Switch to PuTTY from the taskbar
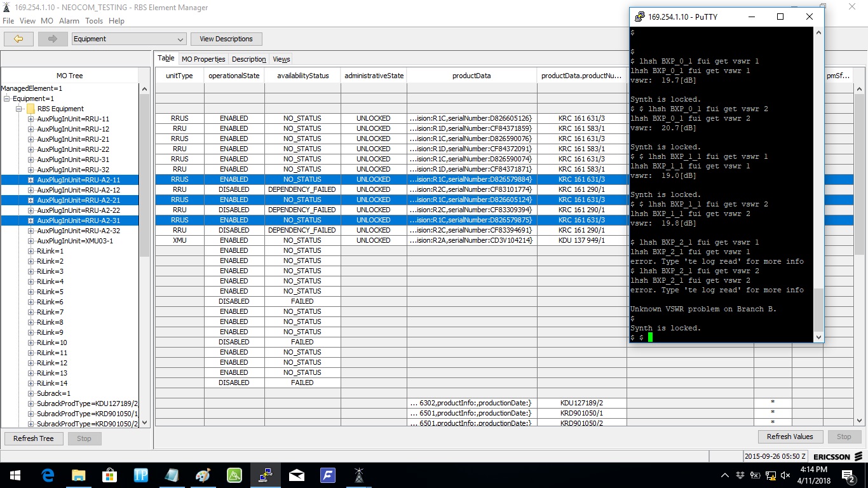 click(x=265, y=475)
